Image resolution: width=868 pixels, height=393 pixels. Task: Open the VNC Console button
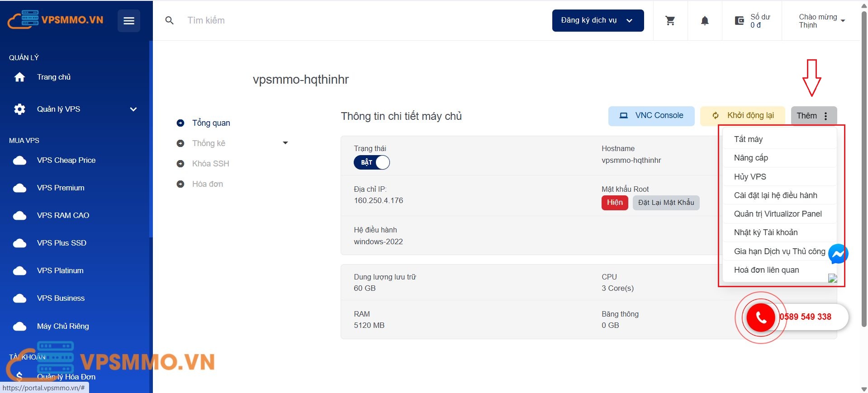click(651, 116)
